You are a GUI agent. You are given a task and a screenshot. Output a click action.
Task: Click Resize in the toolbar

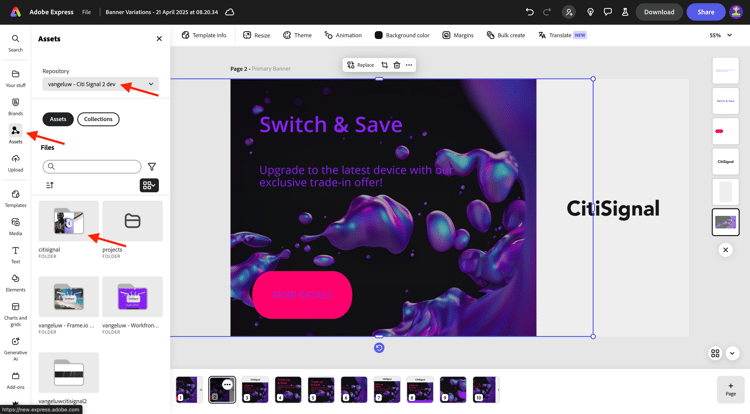point(257,35)
